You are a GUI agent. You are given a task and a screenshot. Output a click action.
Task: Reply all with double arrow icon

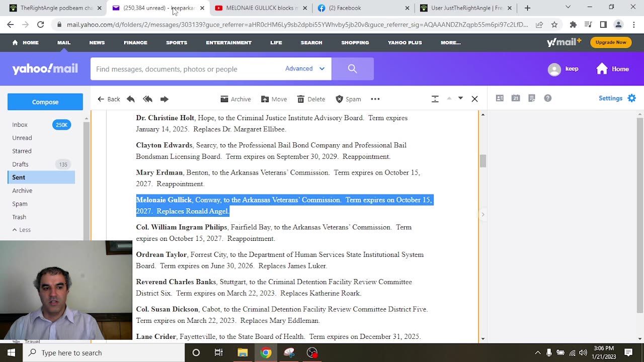[147, 99]
